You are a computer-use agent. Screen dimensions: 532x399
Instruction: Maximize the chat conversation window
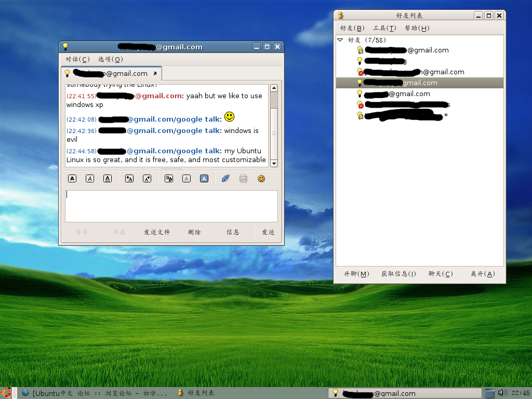click(267, 47)
